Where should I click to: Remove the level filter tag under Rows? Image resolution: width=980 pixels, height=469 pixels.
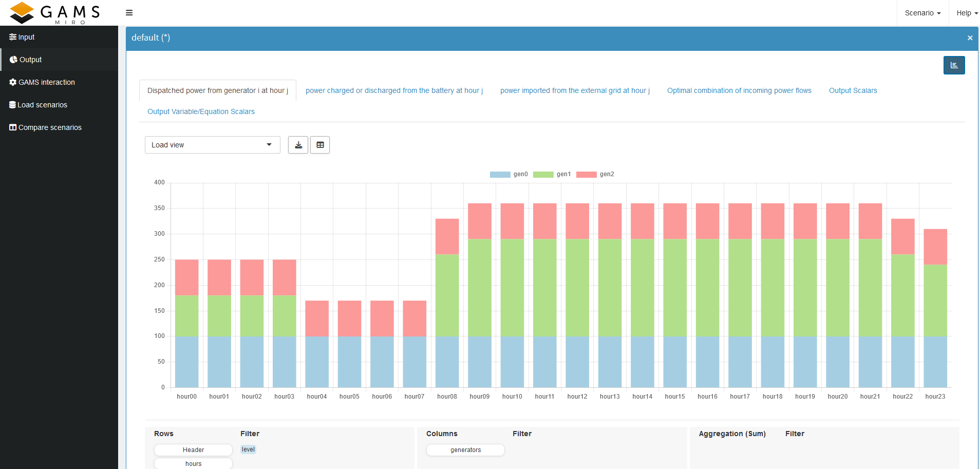248,449
